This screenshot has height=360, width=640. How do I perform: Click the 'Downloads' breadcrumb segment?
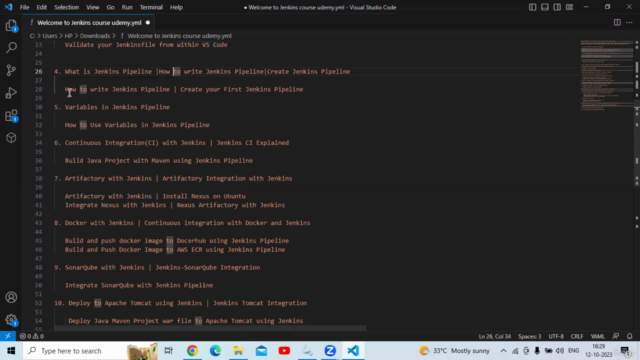point(95,36)
